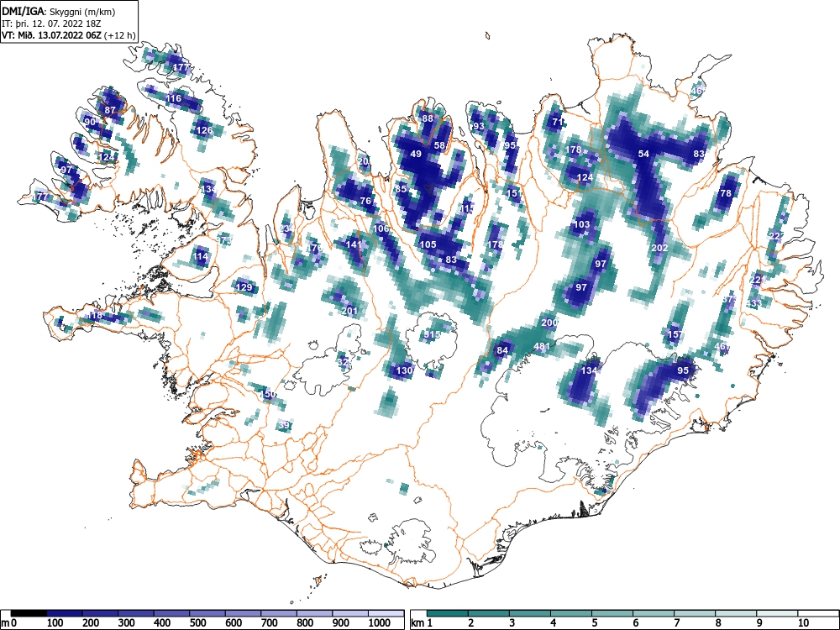This screenshot has width=840, height=630.
Task: Click visibility value '49' on the map
Action: tap(416, 154)
